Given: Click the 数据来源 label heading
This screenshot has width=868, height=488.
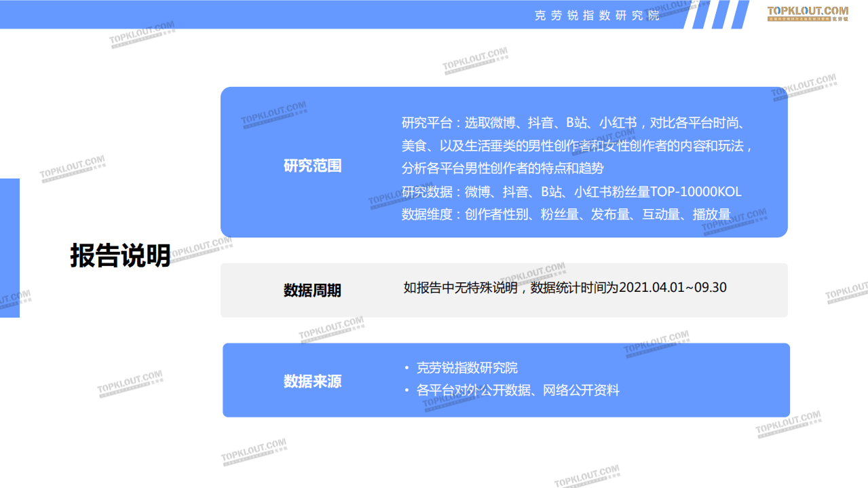Looking at the screenshot, I should pos(313,381).
